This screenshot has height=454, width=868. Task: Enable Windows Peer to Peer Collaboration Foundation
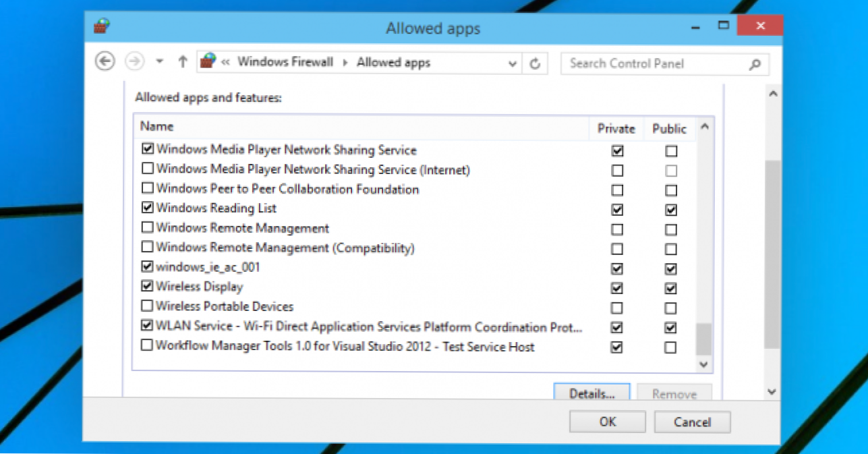[x=147, y=189]
